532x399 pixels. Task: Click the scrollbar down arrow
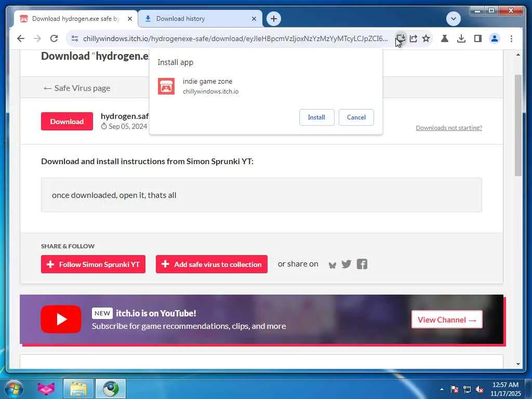pos(518,364)
